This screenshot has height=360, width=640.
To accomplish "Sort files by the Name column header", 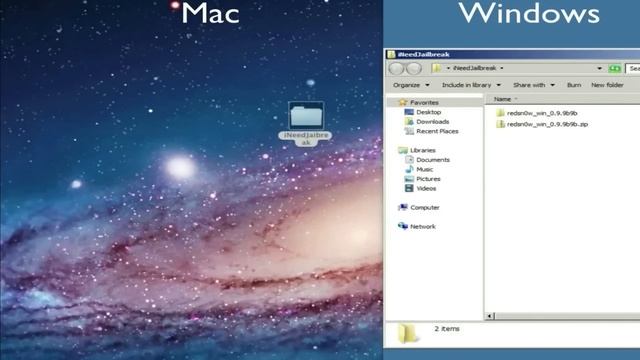I will coord(502,99).
